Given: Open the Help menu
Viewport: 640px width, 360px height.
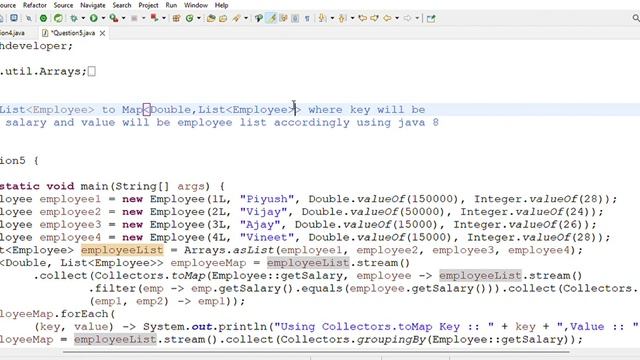Looking at the screenshot, I should (221, 5).
